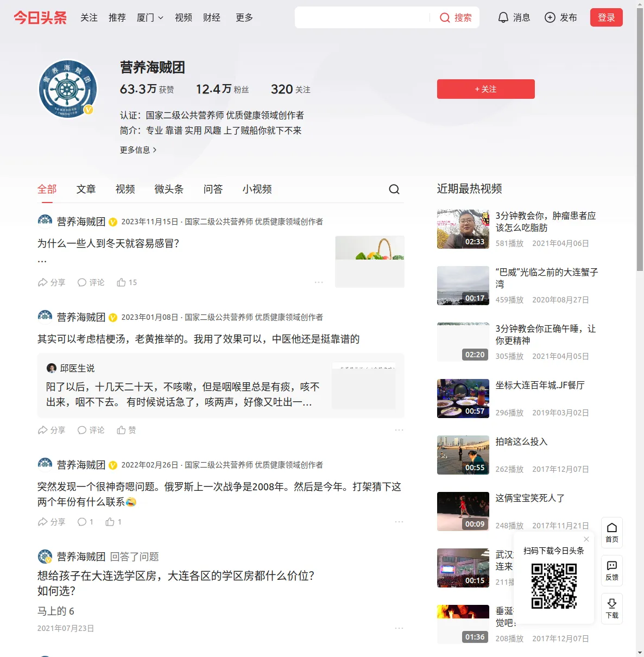Switch to the 视频 profile tab
Image resolution: width=644 pixels, height=657 pixels.
click(125, 189)
